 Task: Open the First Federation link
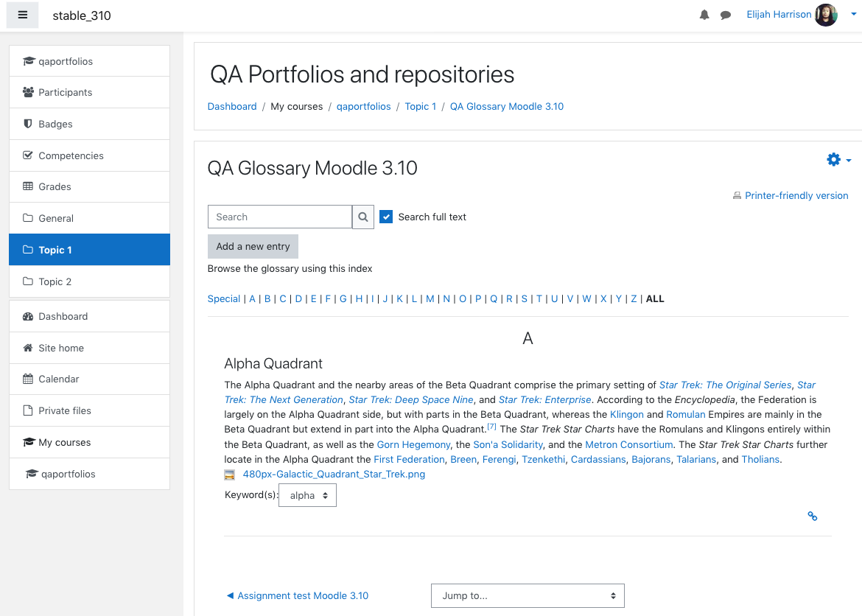tap(409, 459)
